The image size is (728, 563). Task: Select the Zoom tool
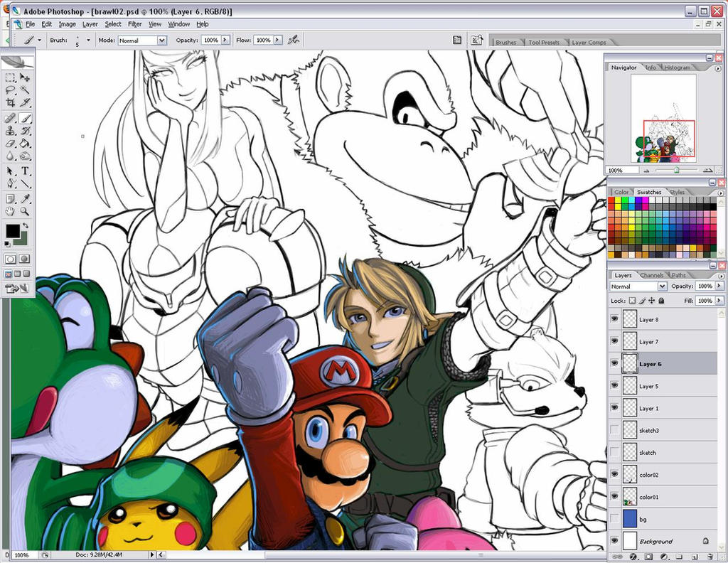pyautogui.click(x=25, y=212)
